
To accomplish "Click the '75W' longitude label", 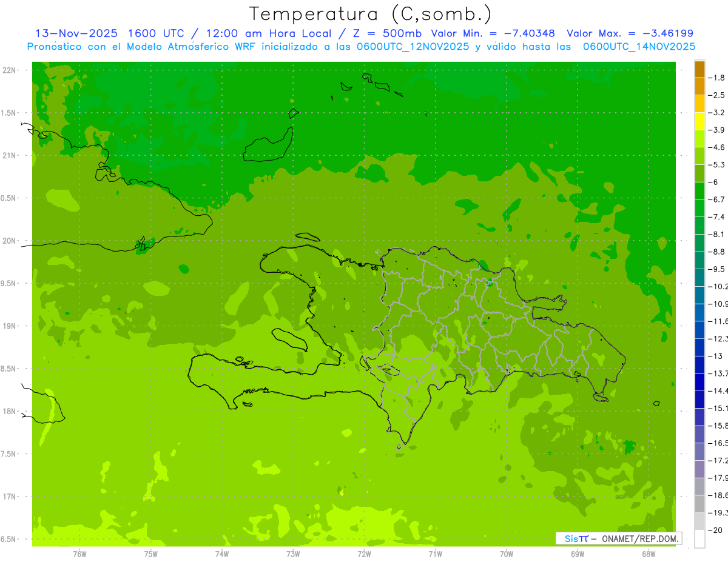I will tap(151, 554).
